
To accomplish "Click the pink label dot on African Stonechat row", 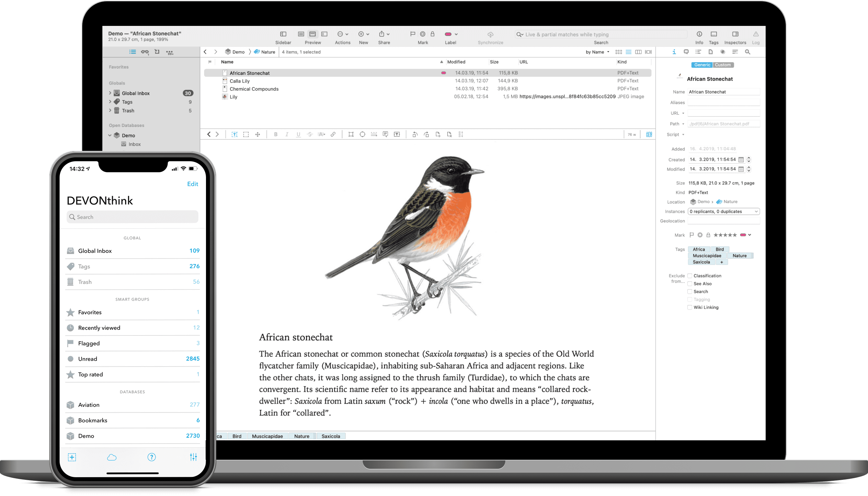I will pos(443,73).
